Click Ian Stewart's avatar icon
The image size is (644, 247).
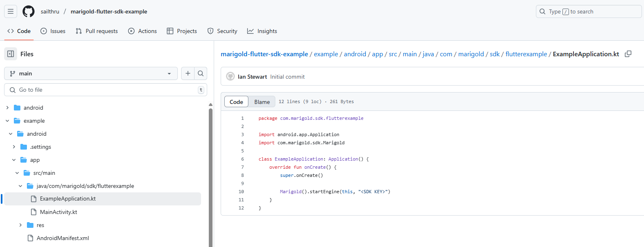[230, 77]
